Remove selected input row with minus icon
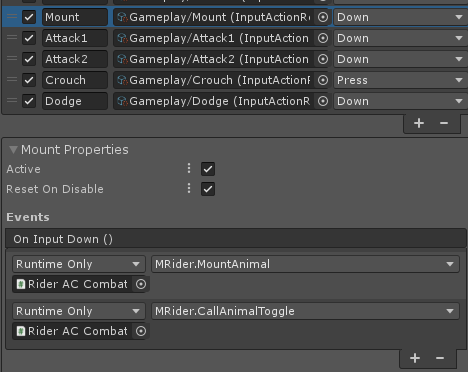 [444, 123]
